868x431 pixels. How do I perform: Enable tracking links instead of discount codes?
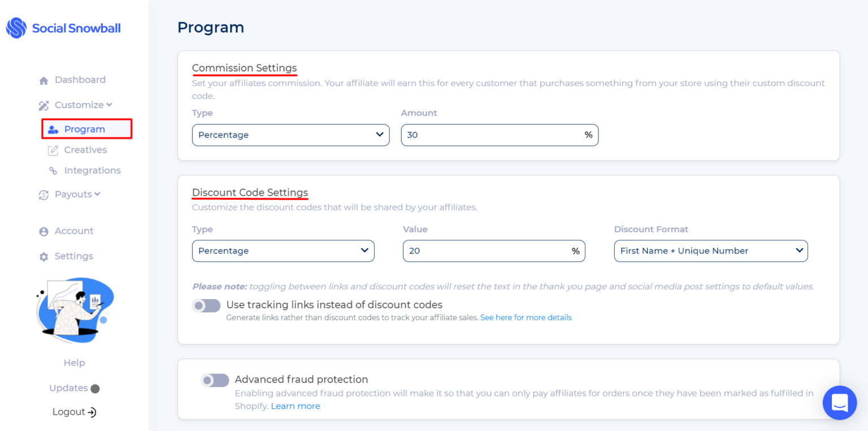tap(206, 306)
